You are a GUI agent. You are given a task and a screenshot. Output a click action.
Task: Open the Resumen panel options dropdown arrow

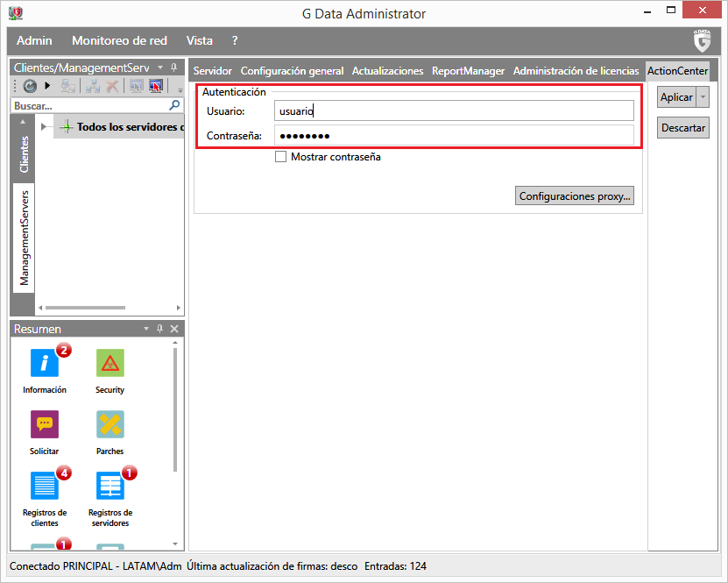(146, 329)
